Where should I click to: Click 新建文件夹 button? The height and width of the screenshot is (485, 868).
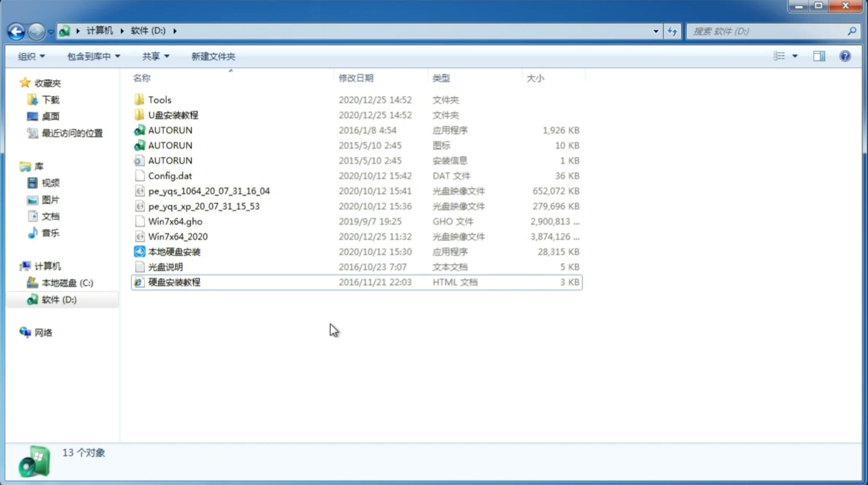point(214,56)
